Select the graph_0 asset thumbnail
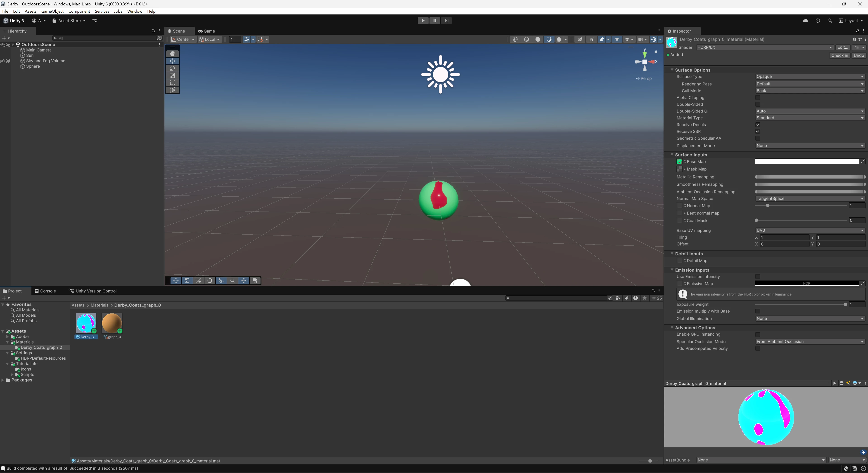The width and height of the screenshot is (868, 473). [x=112, y=323]
